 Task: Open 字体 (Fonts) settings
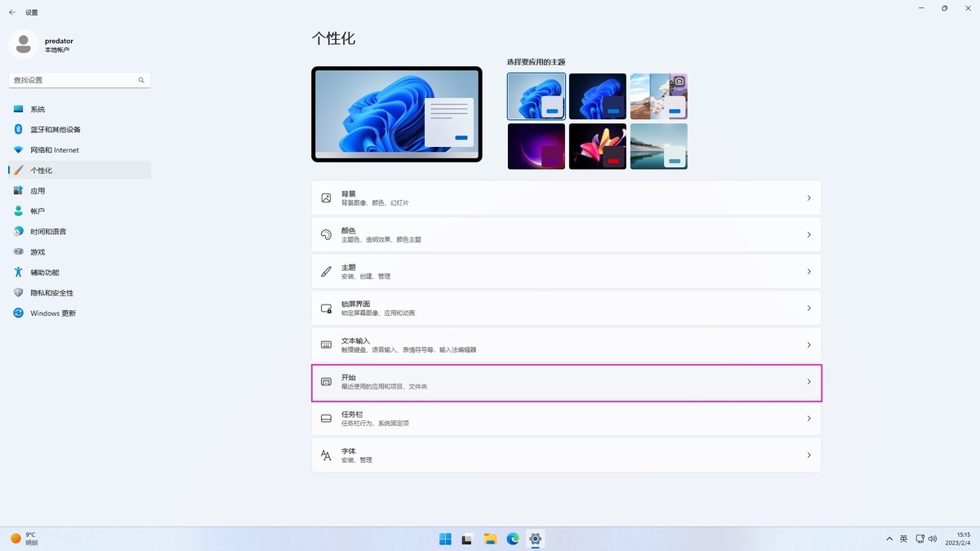pyautogui.click(x=566, y=455)
